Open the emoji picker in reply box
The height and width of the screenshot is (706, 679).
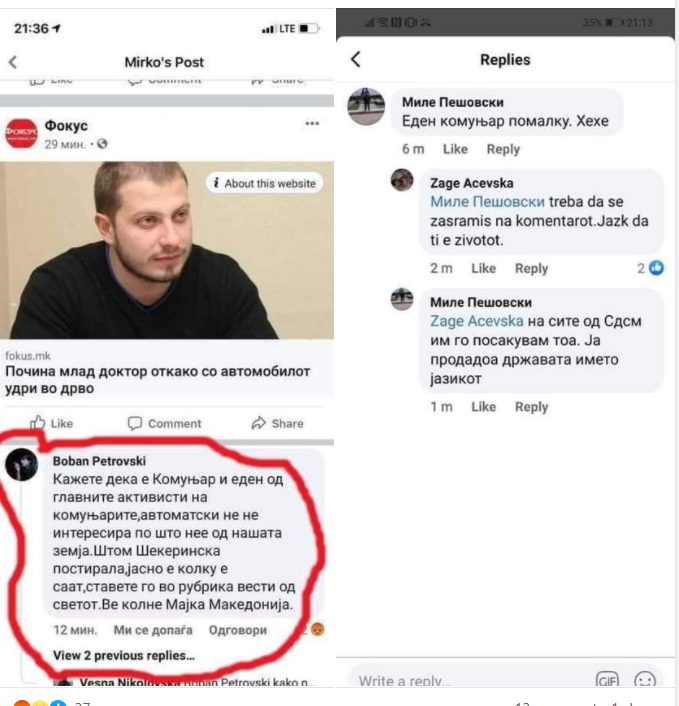pyautogui.click(x=644, y=680)
